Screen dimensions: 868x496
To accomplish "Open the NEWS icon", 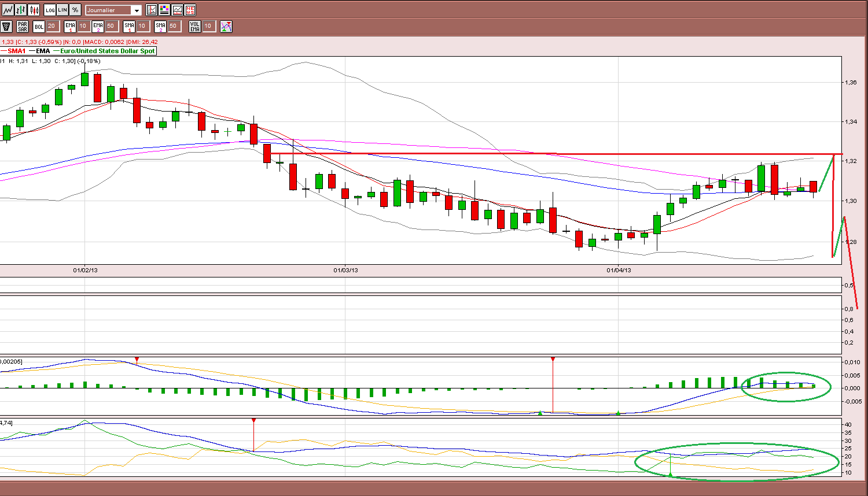I will tap(190, 10).
